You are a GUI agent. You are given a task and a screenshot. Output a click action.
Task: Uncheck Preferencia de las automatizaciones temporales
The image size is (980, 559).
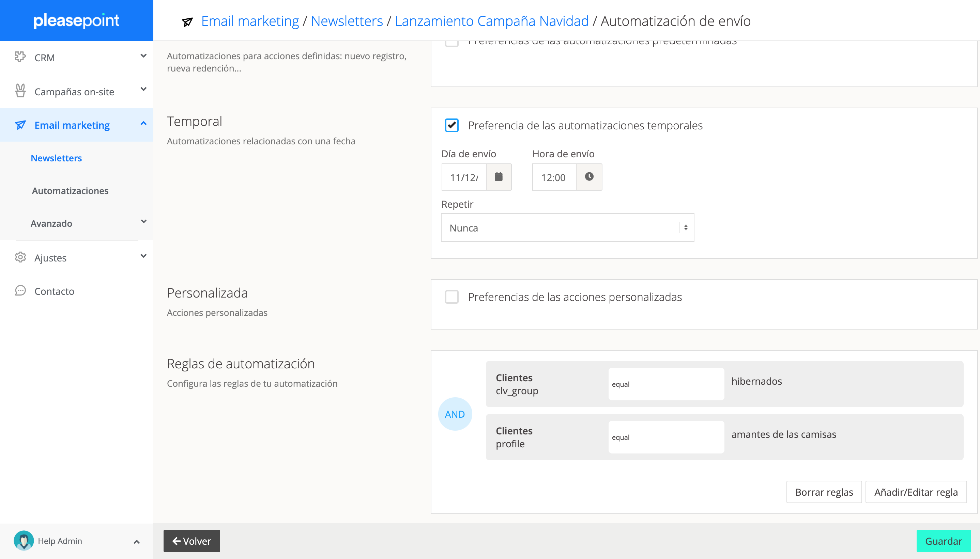pos(451,125)
